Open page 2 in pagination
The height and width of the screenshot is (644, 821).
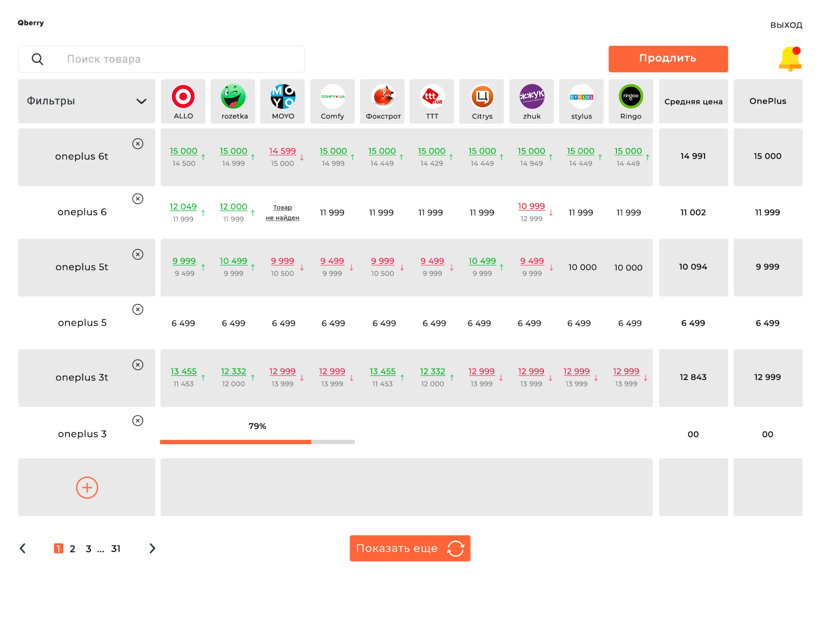coord(72,549)
